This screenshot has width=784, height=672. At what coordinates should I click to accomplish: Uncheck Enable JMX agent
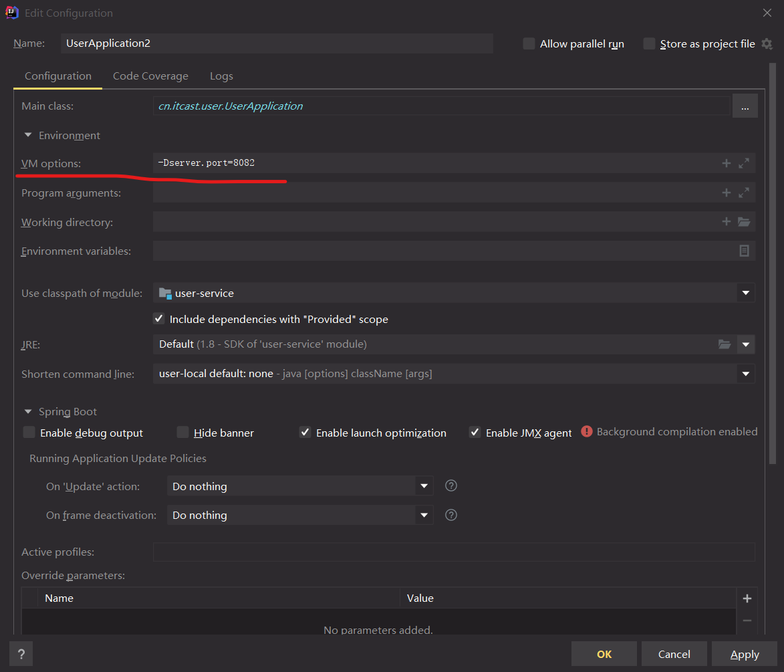[x=475, y=433]
